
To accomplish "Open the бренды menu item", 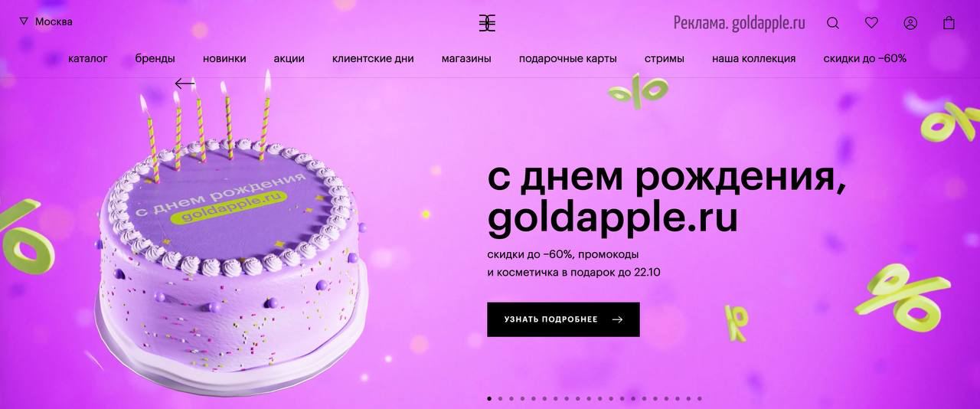I will pos(155,58).
